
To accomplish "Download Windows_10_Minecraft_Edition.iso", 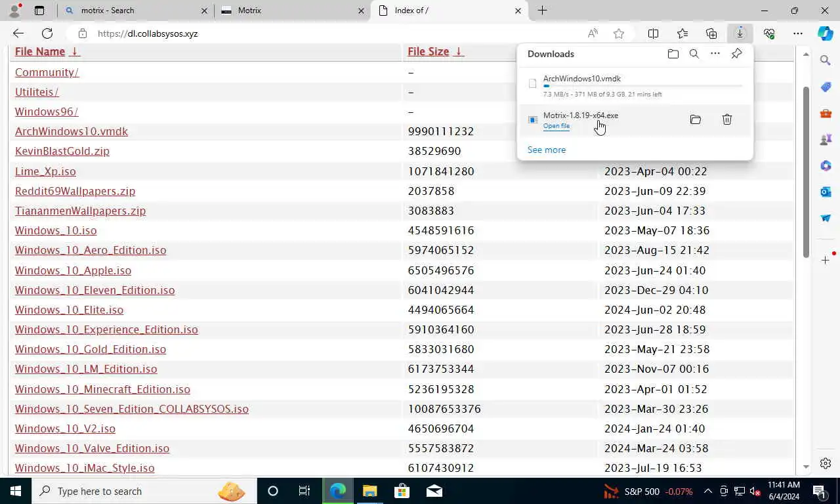I will point(102,389).
